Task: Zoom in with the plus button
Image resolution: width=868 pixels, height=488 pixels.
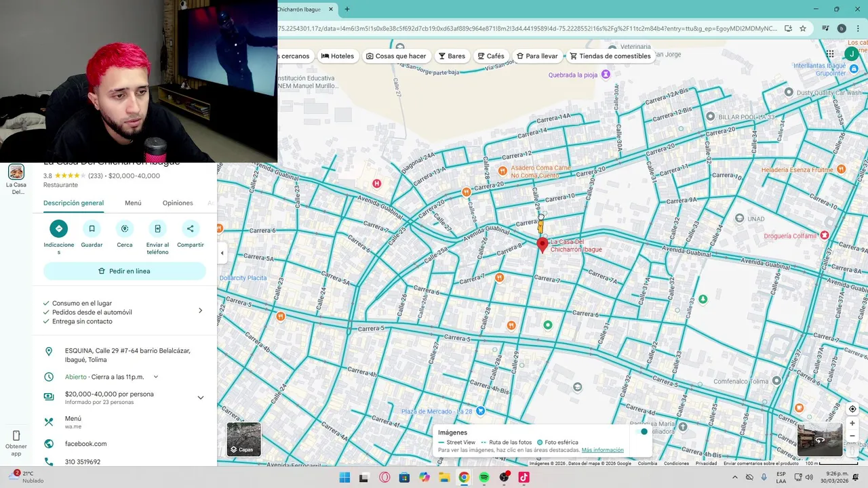Action: pyautogui.click(x=852, y=424)
